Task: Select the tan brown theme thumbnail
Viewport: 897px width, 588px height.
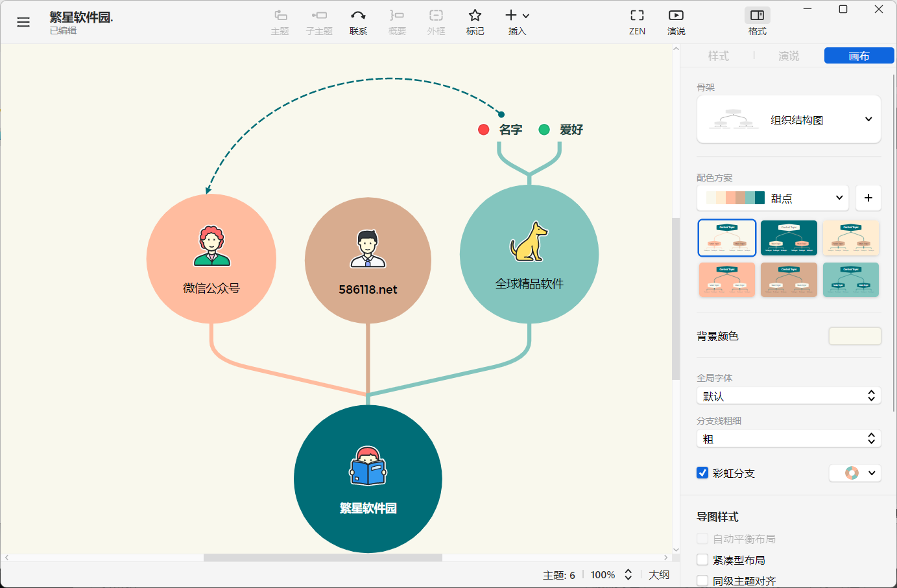Action: coord(789,279)
